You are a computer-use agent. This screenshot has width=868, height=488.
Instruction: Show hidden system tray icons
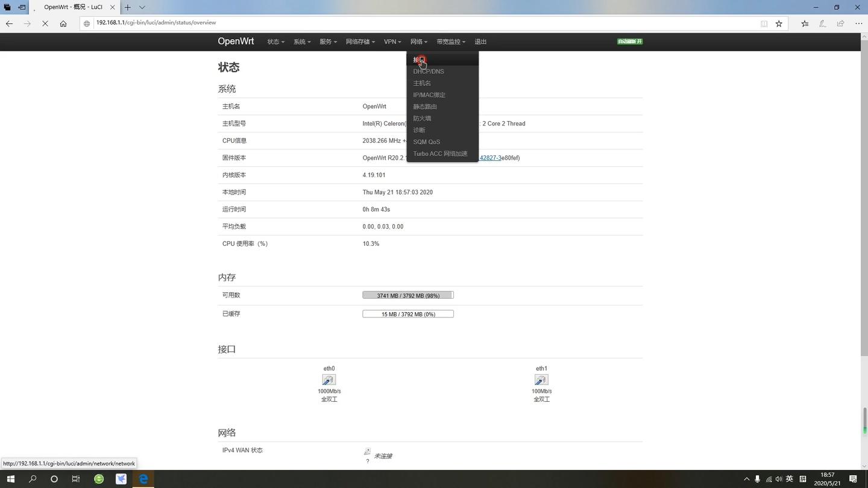click(x=746, y=479)
